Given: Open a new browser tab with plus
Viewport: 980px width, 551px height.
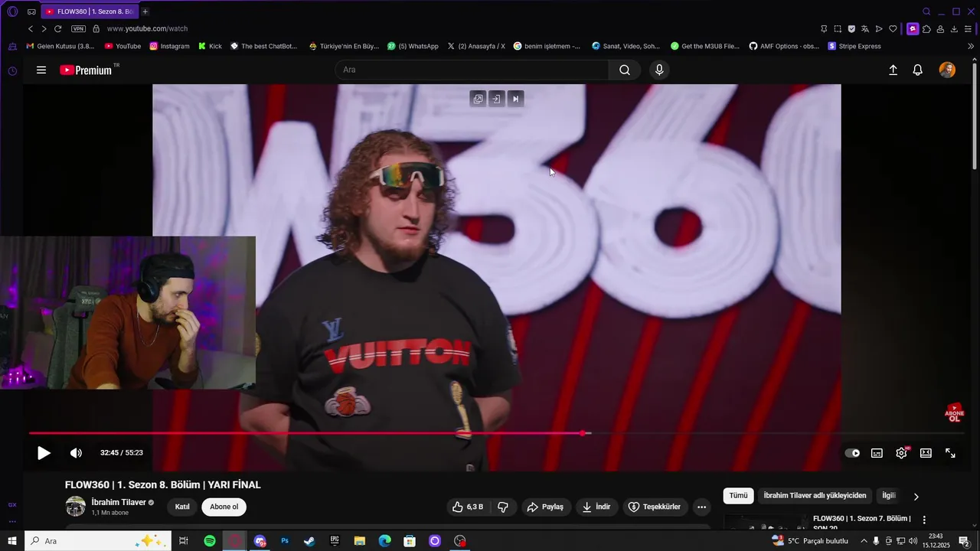Looking at the screenshot, I should point(145,11).
